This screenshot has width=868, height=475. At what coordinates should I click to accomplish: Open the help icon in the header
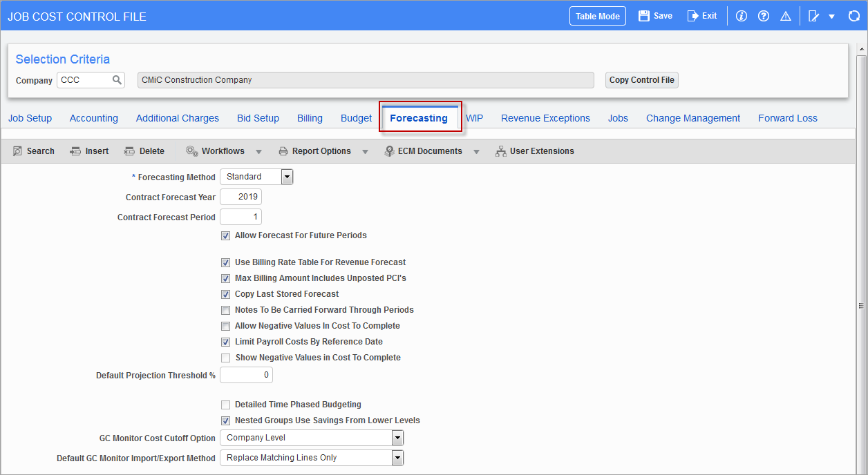pyautogui.click(x=763, y=15)
